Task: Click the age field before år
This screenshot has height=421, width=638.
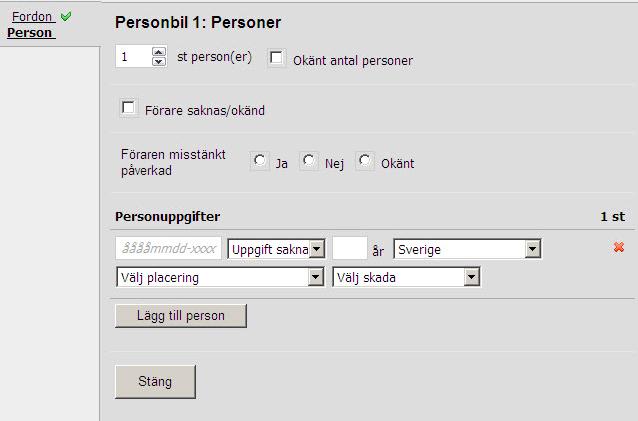Action: 350,248
